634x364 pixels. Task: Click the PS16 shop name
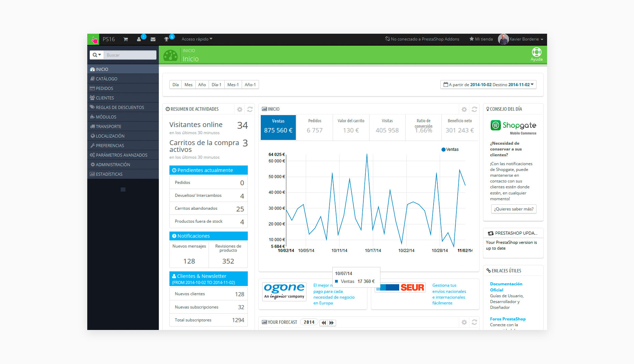pyautogui.click(x=109, y=39)
